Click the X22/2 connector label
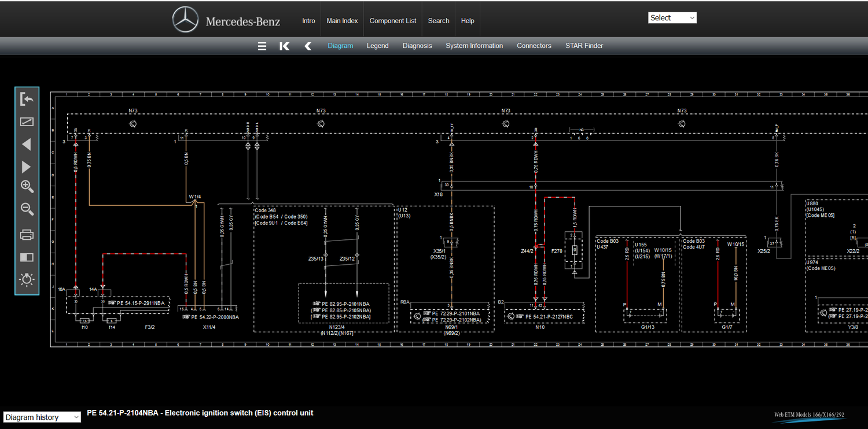 click(853, 251)
